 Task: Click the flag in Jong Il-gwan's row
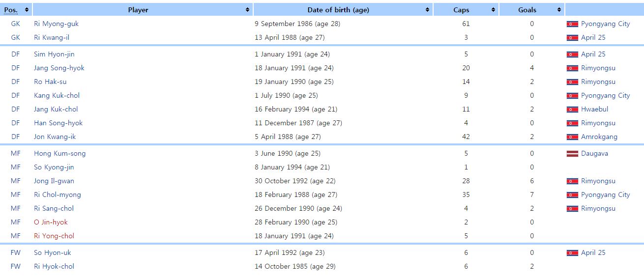tap(572, 181)
